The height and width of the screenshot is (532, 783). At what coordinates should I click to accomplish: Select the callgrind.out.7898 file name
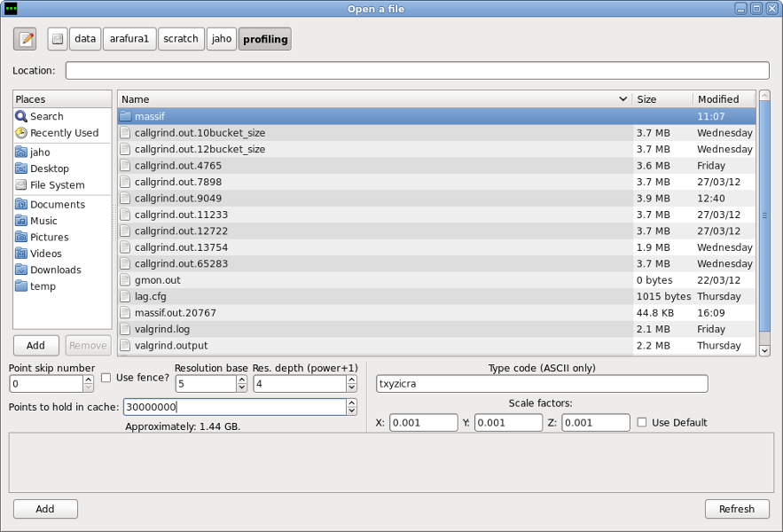point(178,182)
